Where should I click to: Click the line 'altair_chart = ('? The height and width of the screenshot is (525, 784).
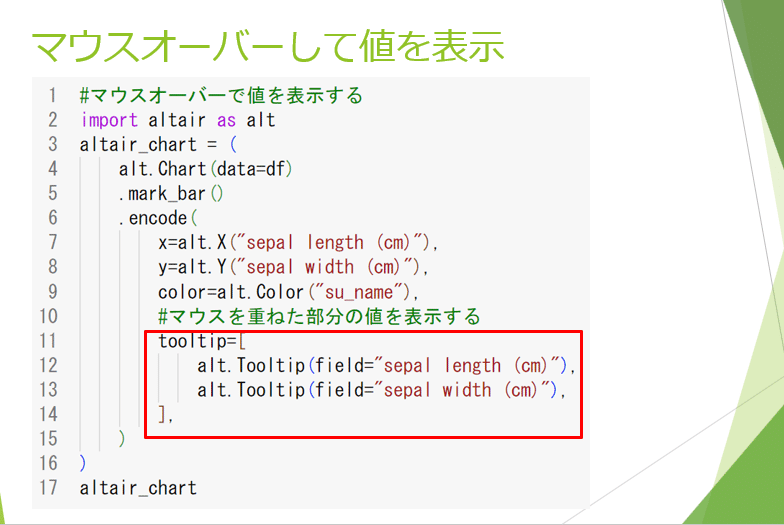tap(158, 144)
